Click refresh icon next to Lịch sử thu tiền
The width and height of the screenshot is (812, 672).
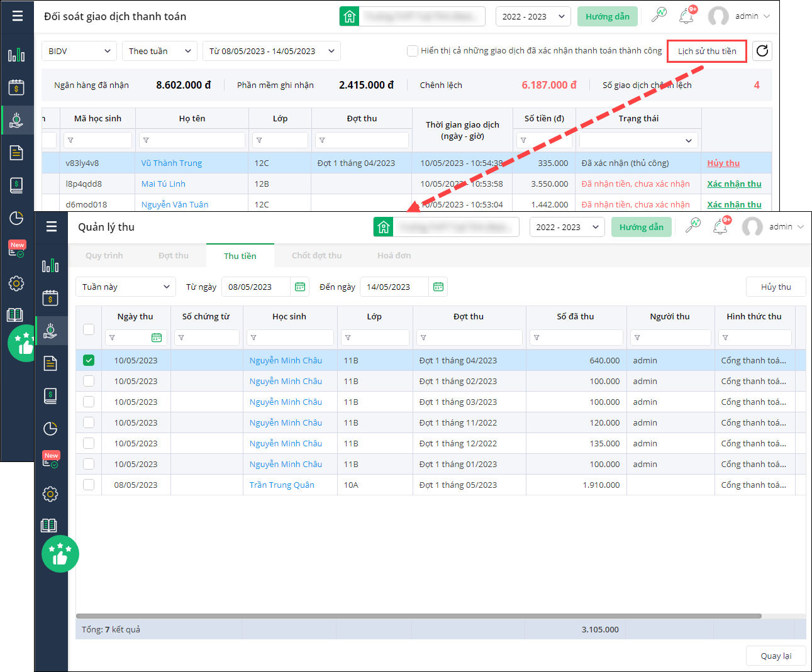(x=762, y=51)
